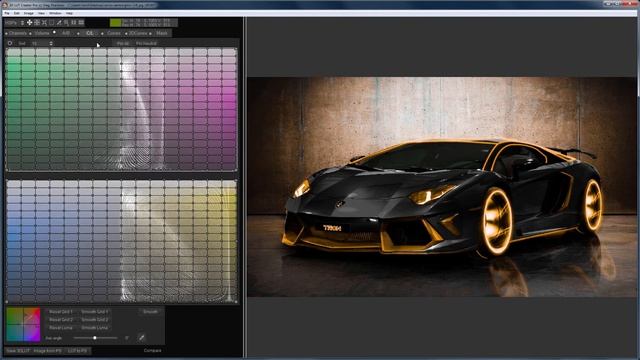The height and width of the screenshot is (360, 640).
Task: Click the blue-yellow lower C/L grid
Action: [122, 241]
